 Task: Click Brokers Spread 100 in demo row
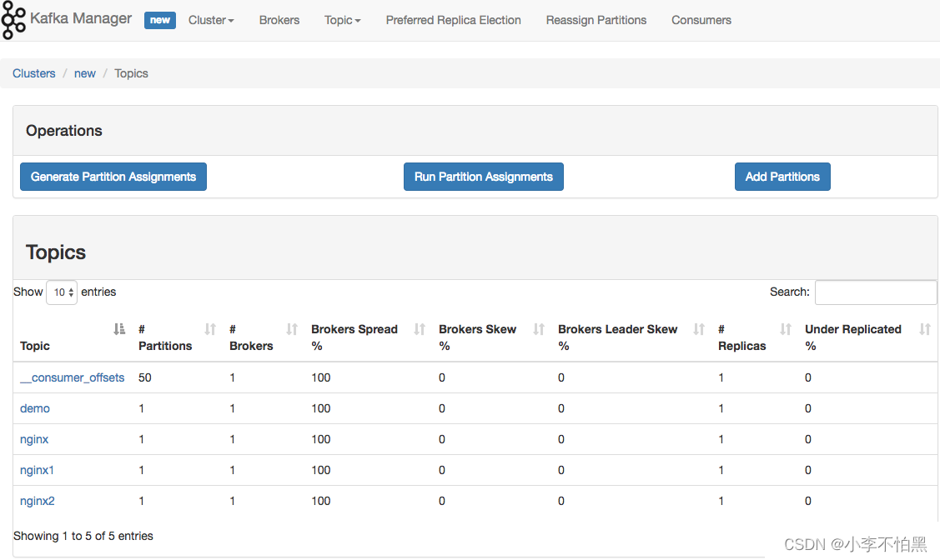coord(321,408)
